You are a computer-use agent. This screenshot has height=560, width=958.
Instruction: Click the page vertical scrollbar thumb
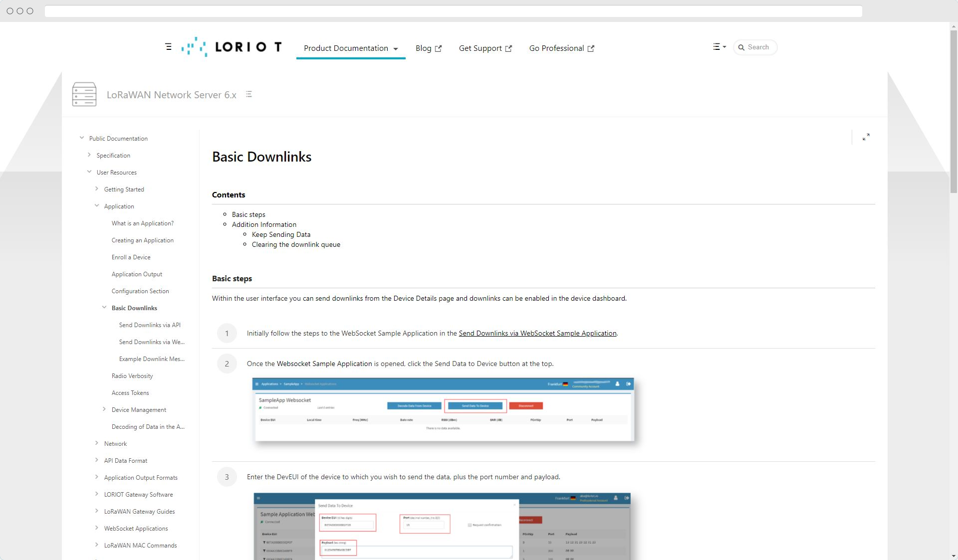click(954, 112)
